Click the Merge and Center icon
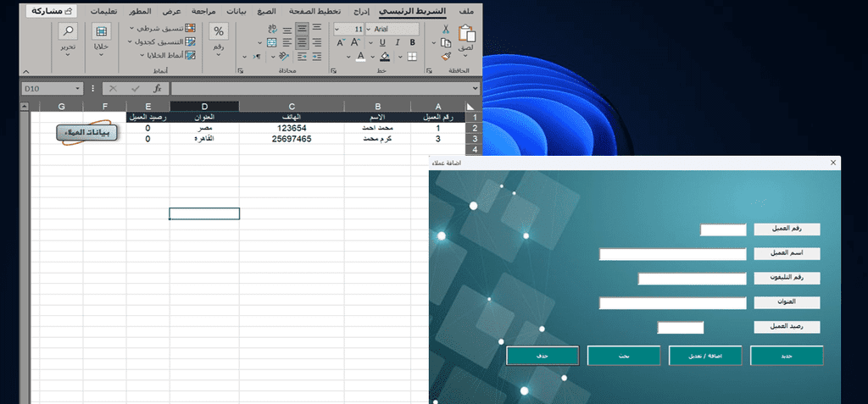This screenshot has height=404, width=868. [x=271, y=42]
